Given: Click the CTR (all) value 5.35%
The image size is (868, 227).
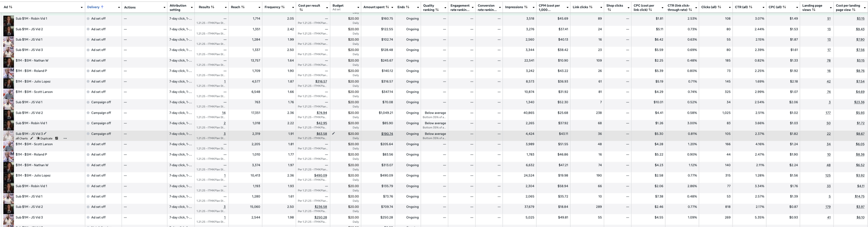Looking at the screenshot, I should click(759, 217).
